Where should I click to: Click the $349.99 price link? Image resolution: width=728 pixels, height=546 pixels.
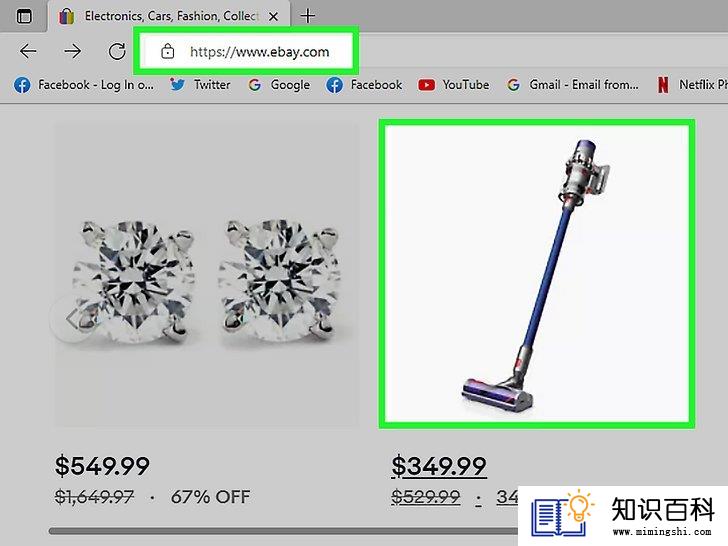click(439, 466)
